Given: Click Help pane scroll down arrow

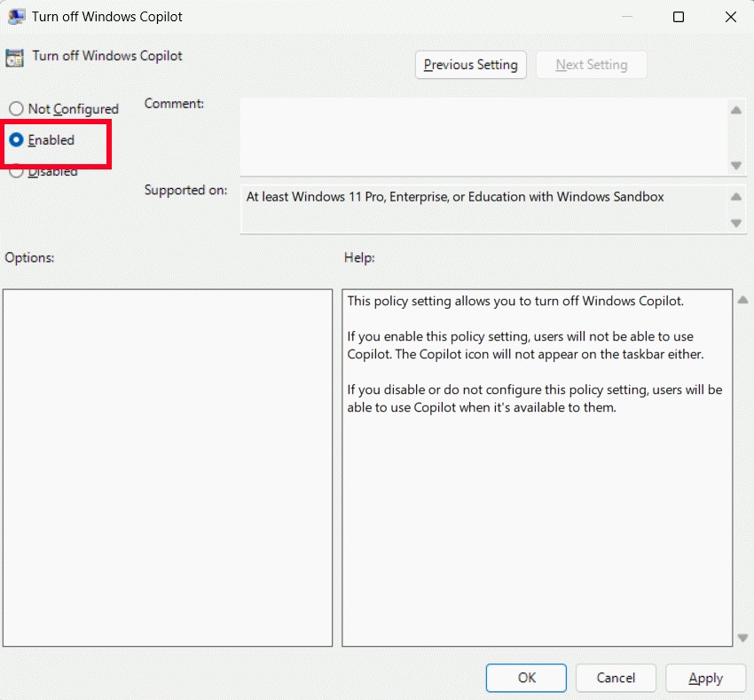Looking at the screenshot, I should coord(742,638).
